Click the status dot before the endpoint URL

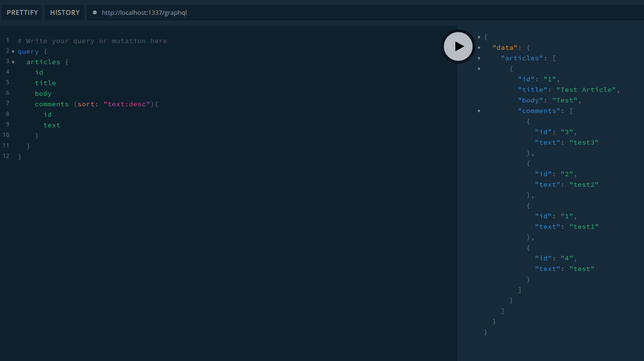click(x=95, y=12)
